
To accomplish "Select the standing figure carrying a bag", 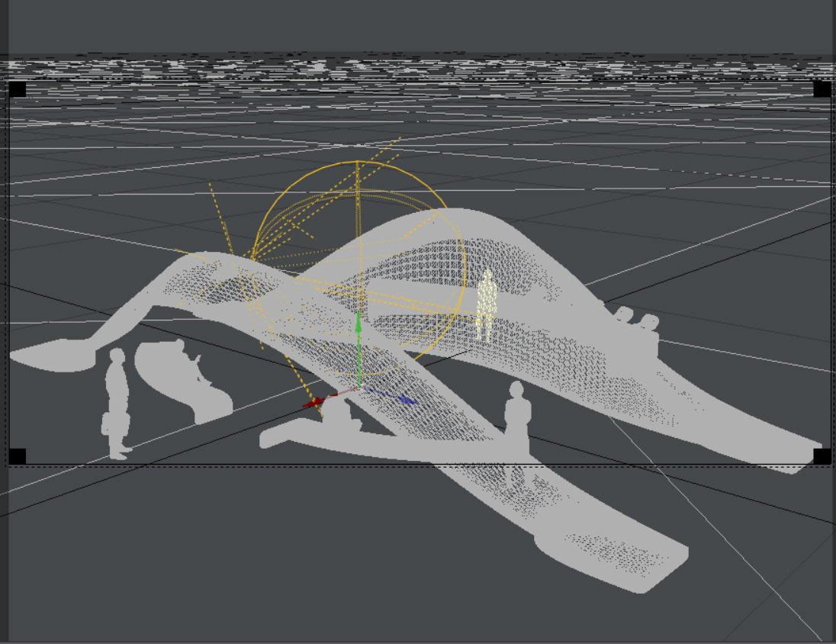I will (116, 404).
